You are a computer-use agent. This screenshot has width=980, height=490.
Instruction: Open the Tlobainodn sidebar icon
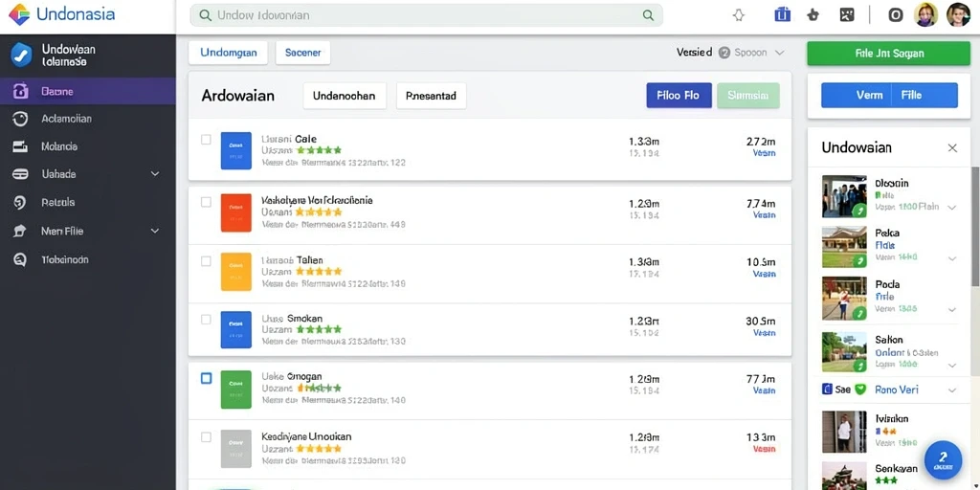(20, 260)
